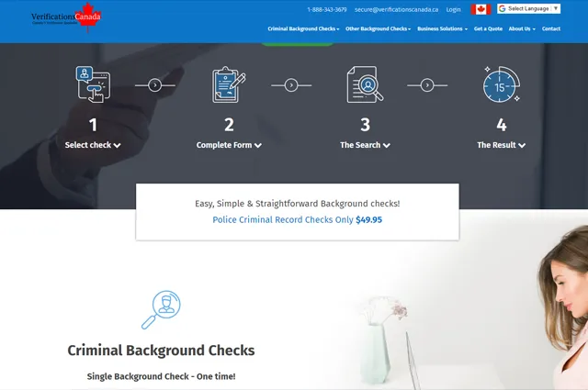Open the About Us menu
This screenshot has width=588, height=390.
point(522,28)
